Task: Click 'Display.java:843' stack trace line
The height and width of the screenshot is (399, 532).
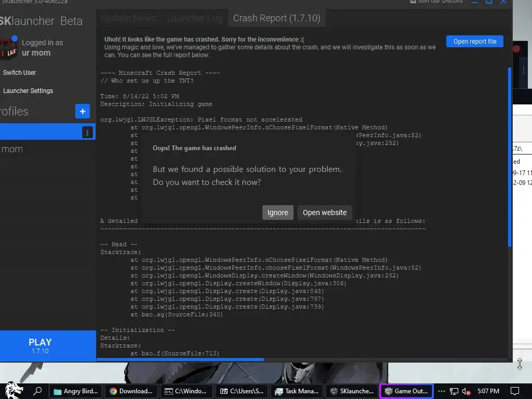Action: 227,291
